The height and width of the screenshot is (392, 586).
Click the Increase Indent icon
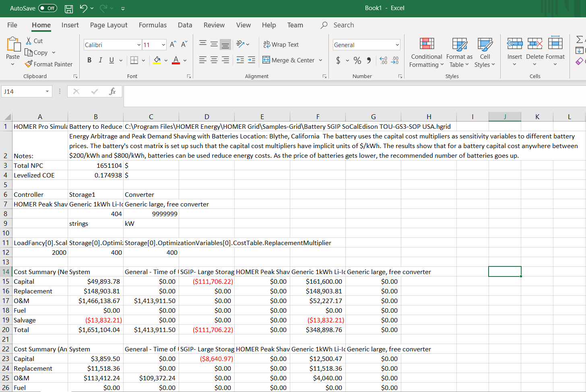[252, 60]
